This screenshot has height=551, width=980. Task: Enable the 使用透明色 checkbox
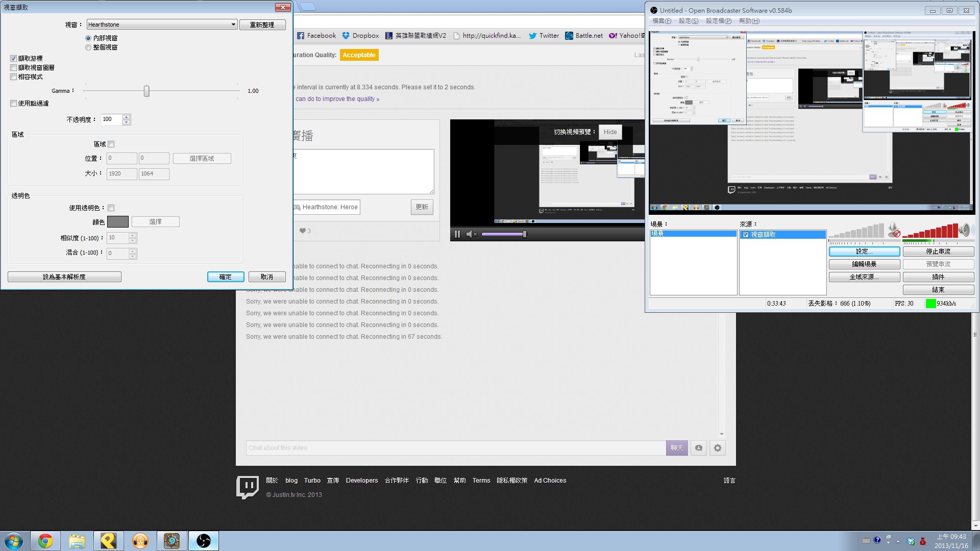111,208
